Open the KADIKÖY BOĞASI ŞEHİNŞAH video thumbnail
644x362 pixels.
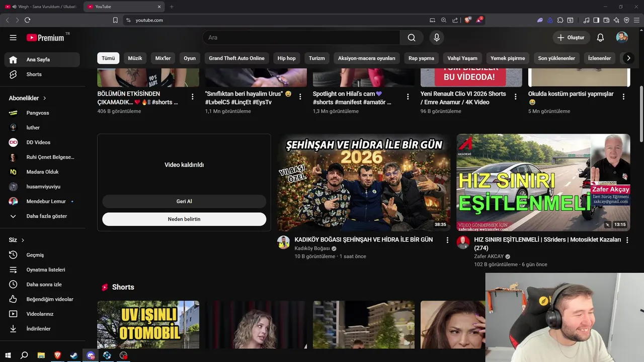[364, 183]
